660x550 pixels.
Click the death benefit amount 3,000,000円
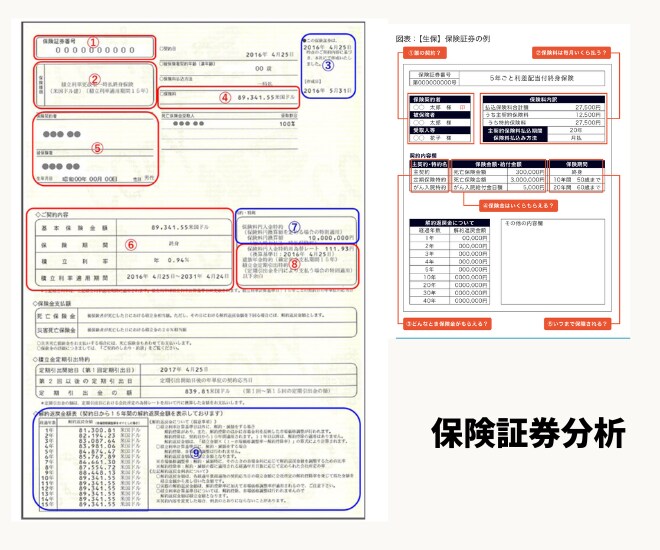(x=527, y=180)
